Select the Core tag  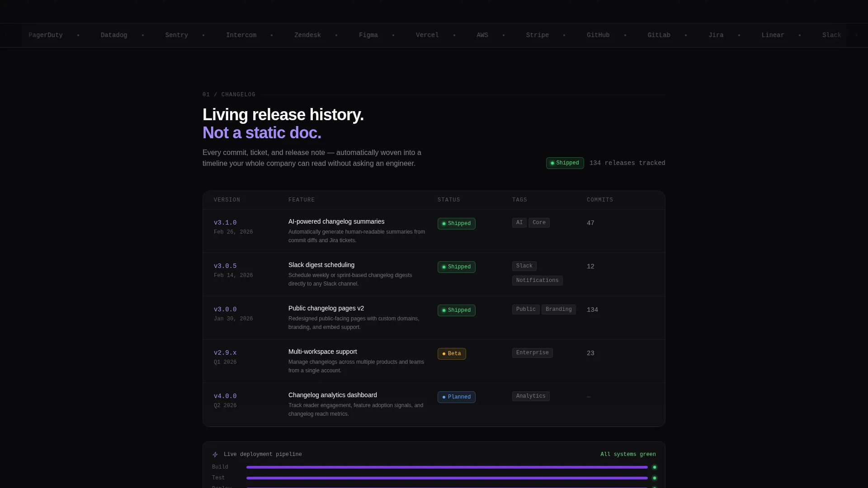[x=539, y=223]
